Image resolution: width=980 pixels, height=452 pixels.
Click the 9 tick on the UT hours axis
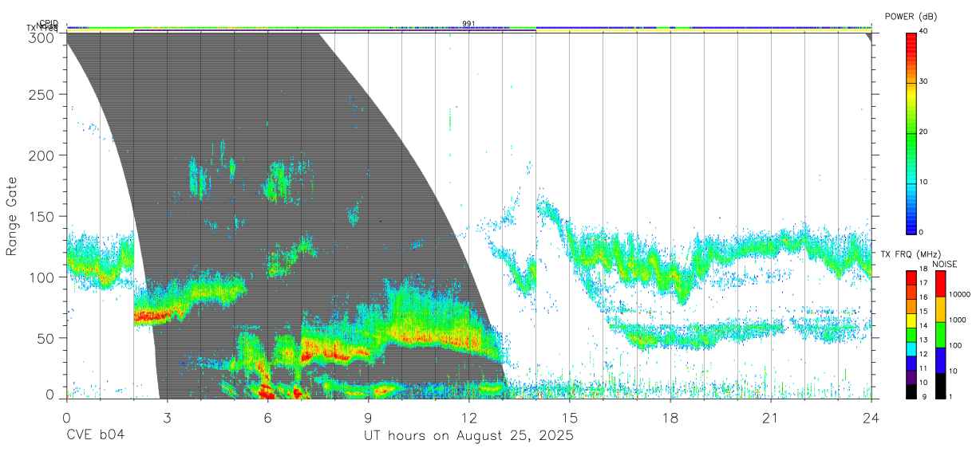(x=369, y=418)
